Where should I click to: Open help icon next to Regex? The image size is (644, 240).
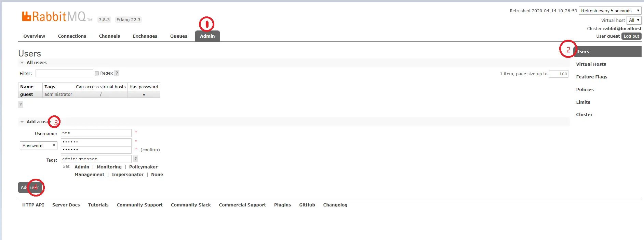[x=117, y=73]
